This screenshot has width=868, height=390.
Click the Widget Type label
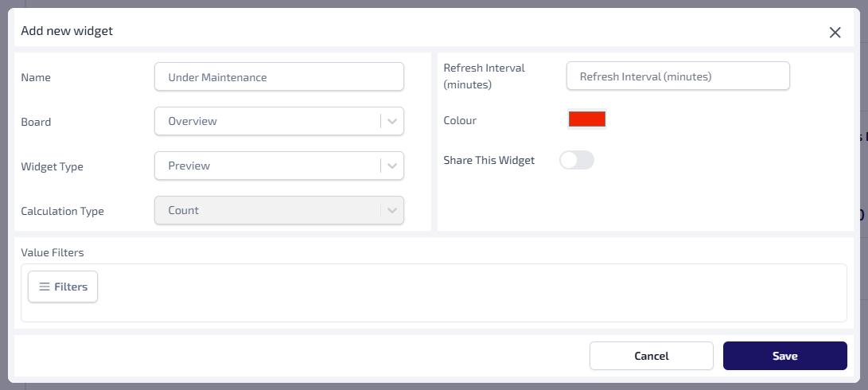pyautogui.click(x=52, y=167)
